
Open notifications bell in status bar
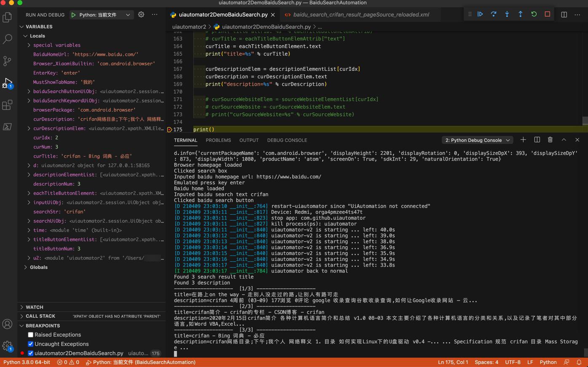click(x=579, y=362)
